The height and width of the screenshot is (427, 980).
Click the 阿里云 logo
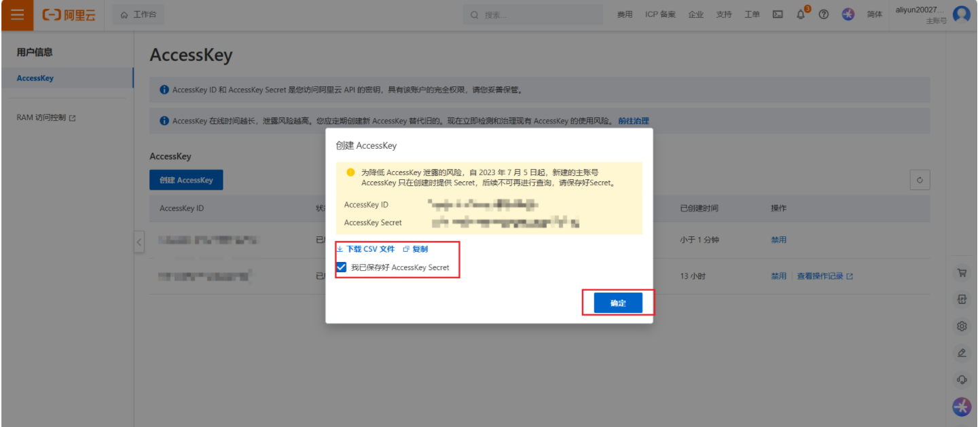(69, 15)
